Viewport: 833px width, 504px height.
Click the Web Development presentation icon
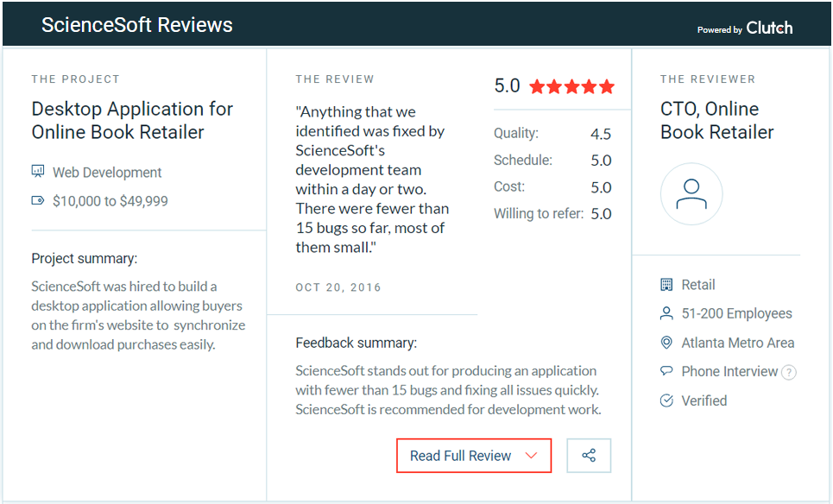tap(38, 172)
